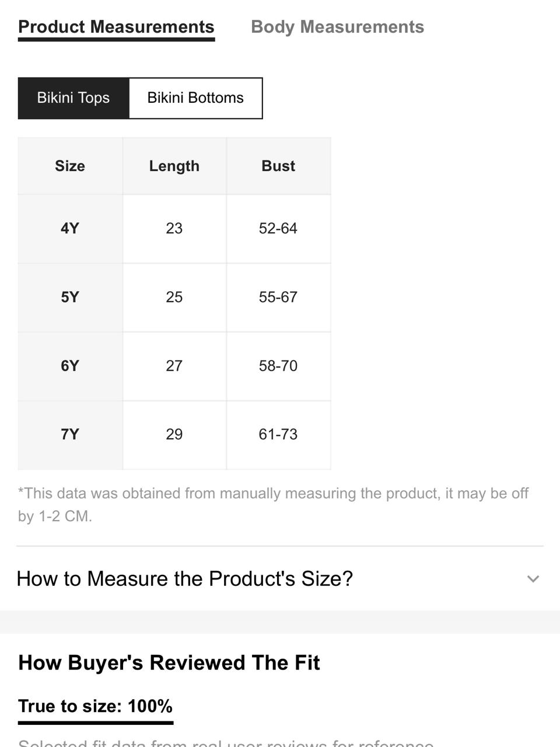Select the 6Y size row label
Viewport: 560px width, 747px height.
coord(70,366)
